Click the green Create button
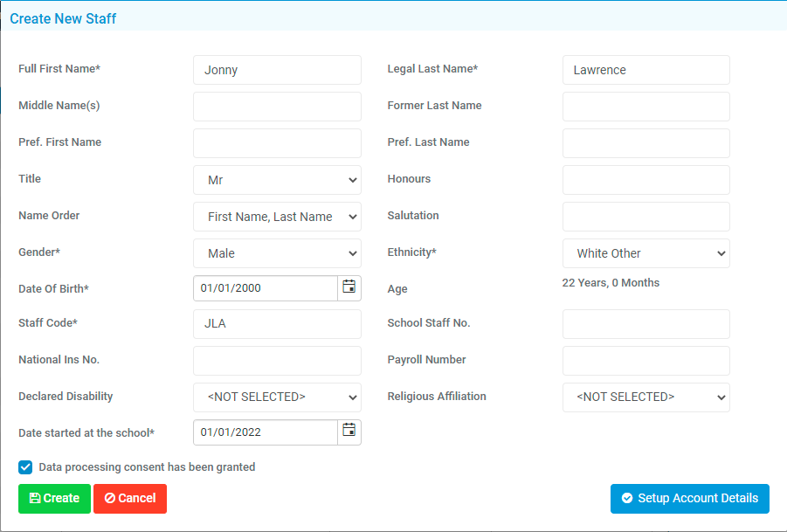This screenshot has width=787, height=532. click(x=54, y=499)
